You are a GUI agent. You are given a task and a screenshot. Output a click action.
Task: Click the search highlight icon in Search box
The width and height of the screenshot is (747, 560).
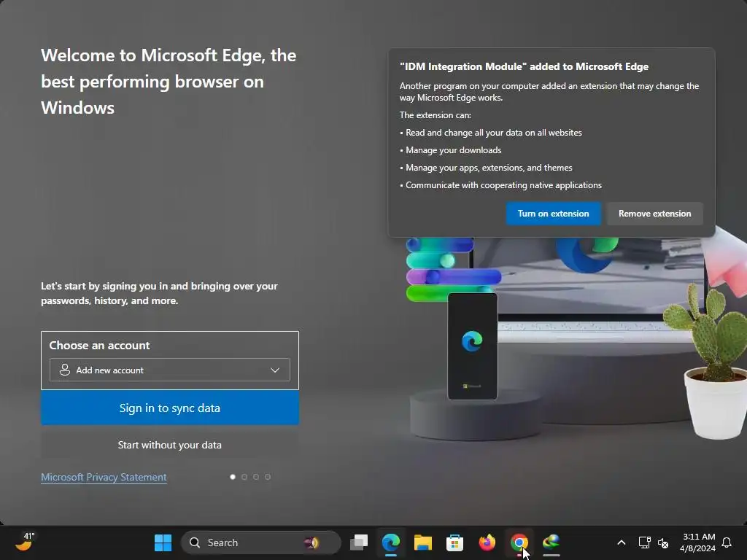[x=311, y=542]
